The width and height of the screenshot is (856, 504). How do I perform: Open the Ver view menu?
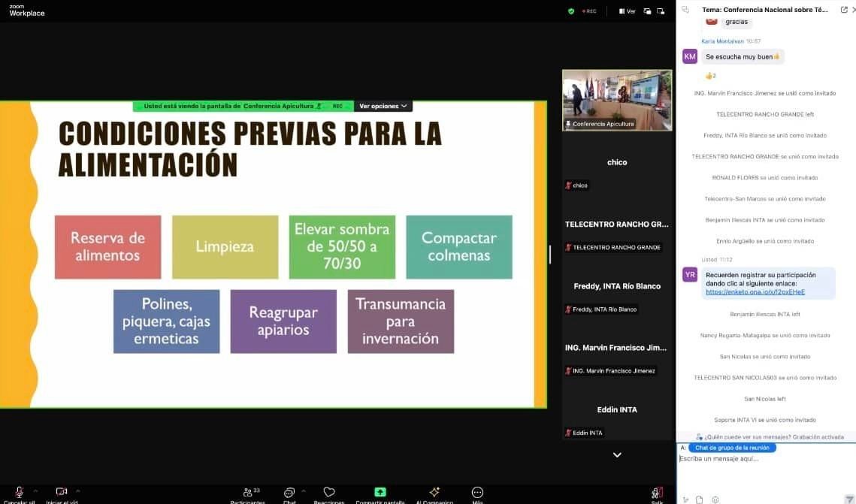627,11
